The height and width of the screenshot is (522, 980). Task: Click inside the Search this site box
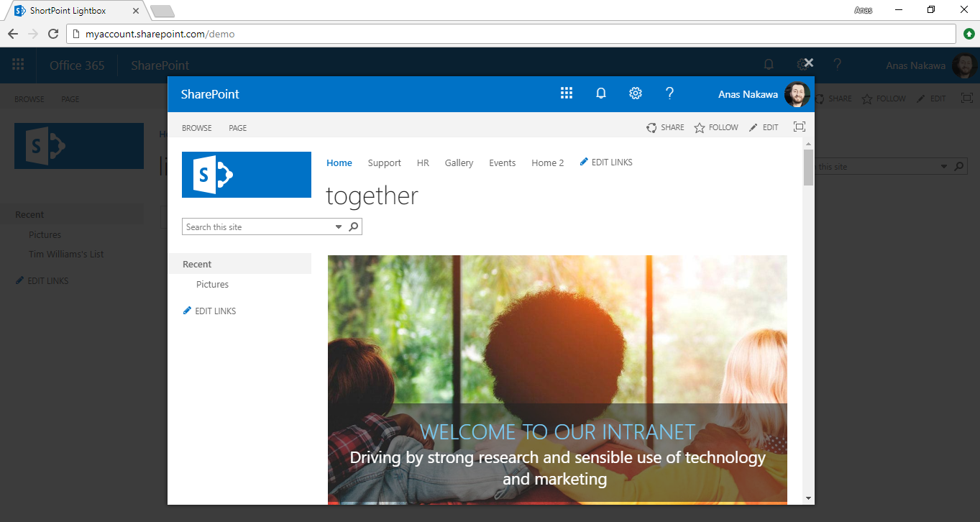(x=255, y=226)
